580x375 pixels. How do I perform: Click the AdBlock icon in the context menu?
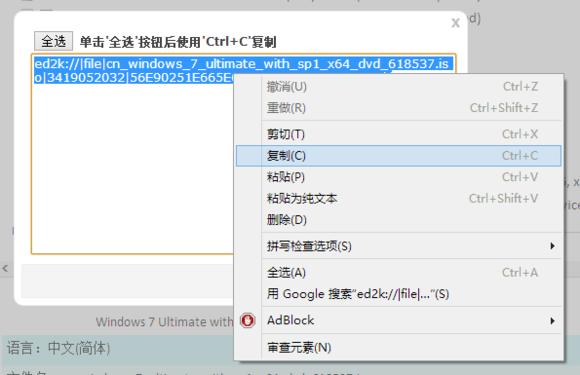(x=247, y=320)
